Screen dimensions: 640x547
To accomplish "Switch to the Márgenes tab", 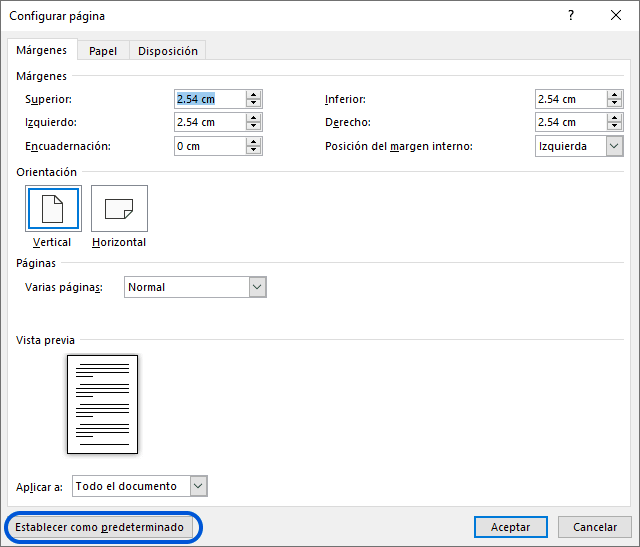I will pos(42,50).
